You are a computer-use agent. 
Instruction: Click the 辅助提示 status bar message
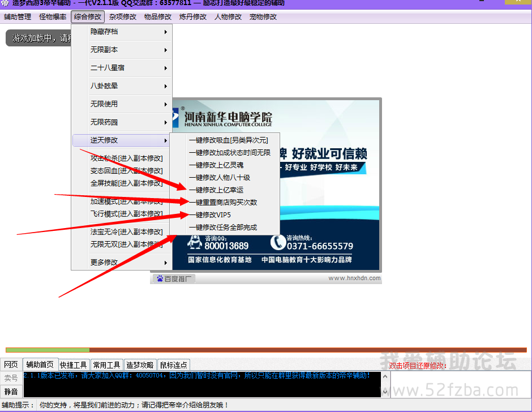(134, 405)
